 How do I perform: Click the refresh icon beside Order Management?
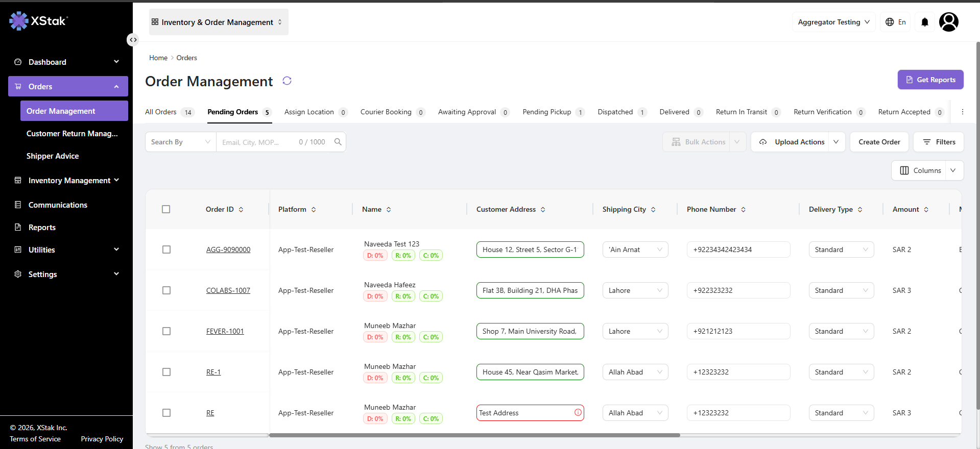pyautogui.click(x=287, y=81)
